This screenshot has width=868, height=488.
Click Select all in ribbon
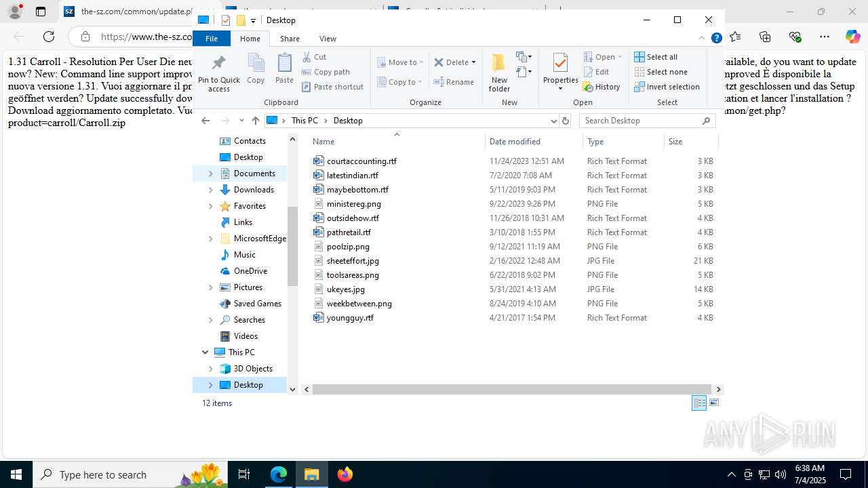656,57
